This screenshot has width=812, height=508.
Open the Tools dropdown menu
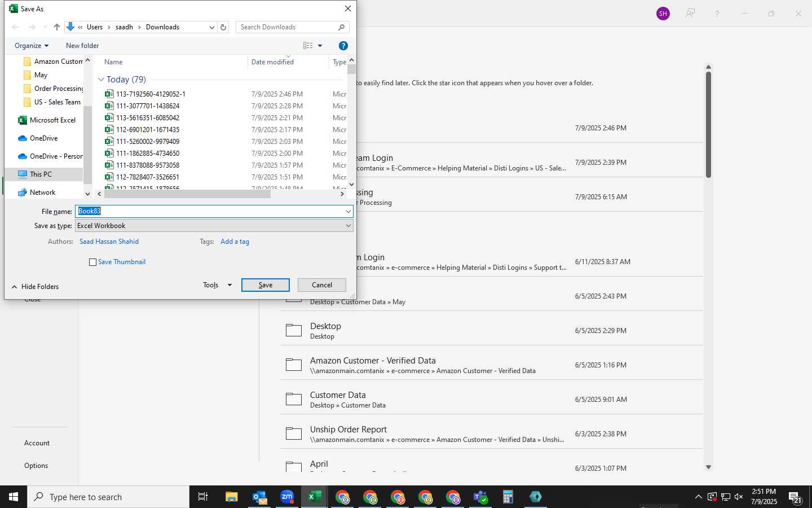218,285
